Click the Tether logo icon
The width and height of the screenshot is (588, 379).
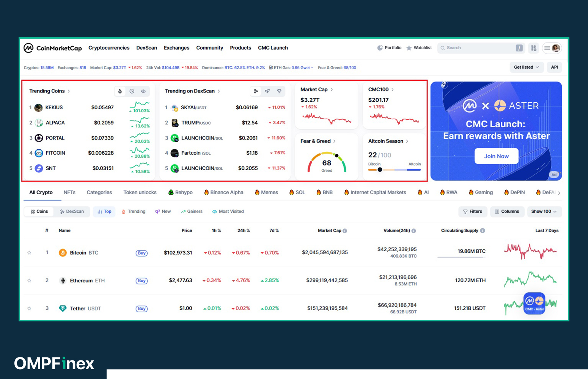[63, 309]
